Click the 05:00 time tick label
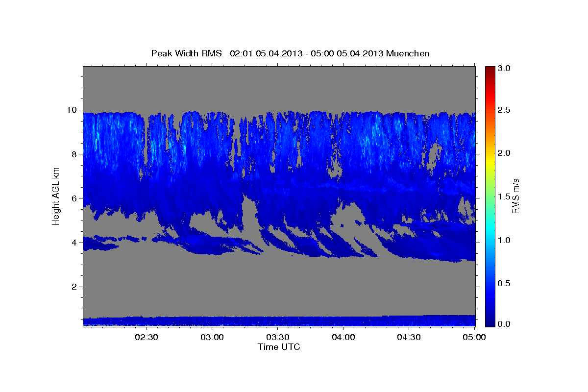This screenshot has height=392, width=588. point(474,337)
